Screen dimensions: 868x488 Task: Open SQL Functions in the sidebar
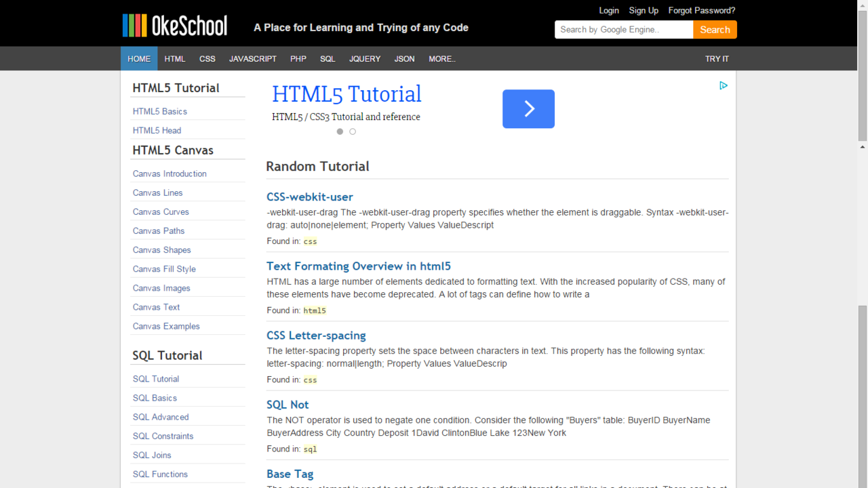(160, 474)
